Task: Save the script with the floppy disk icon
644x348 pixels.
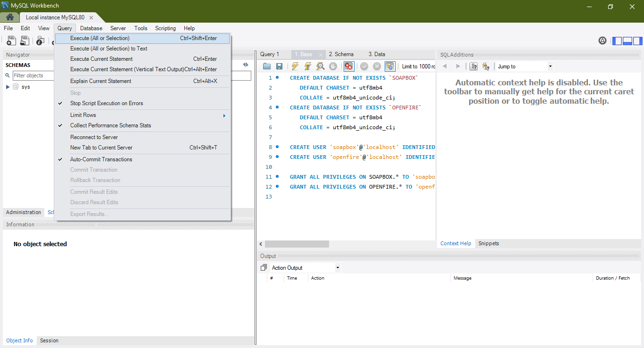Action: [279, 66]
